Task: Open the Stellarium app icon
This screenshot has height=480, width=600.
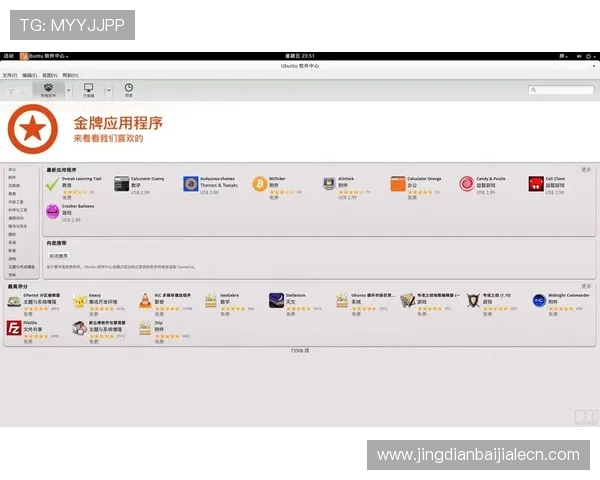Action: coord(276,301)
